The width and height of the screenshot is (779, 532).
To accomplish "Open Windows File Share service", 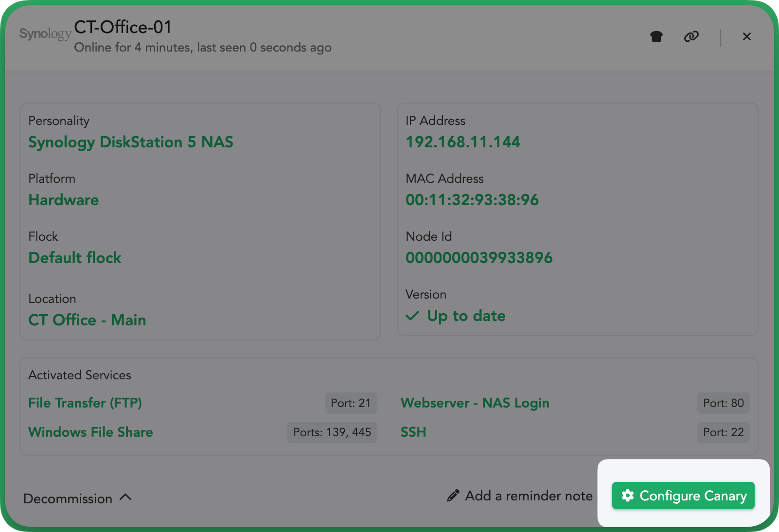I will tap(90, 432).
